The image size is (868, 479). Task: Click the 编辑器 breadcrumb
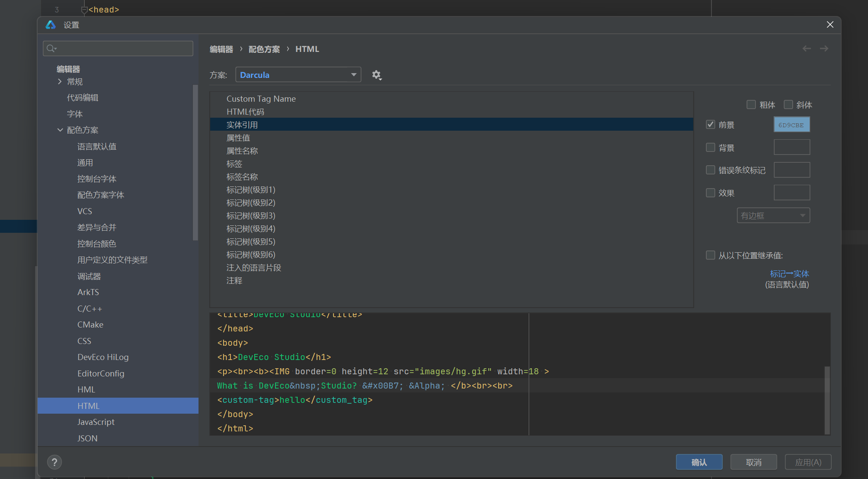point(221,49)
